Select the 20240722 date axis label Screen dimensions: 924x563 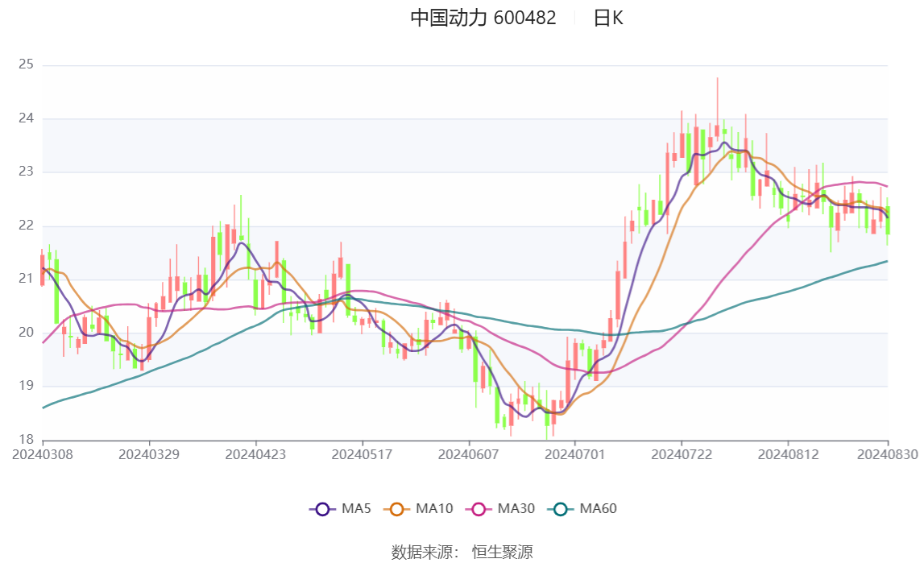tap(682, 454)
